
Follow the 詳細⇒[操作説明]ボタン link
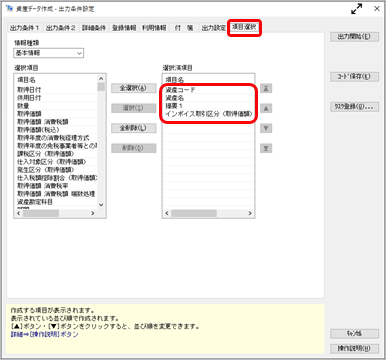pos(45,334)
